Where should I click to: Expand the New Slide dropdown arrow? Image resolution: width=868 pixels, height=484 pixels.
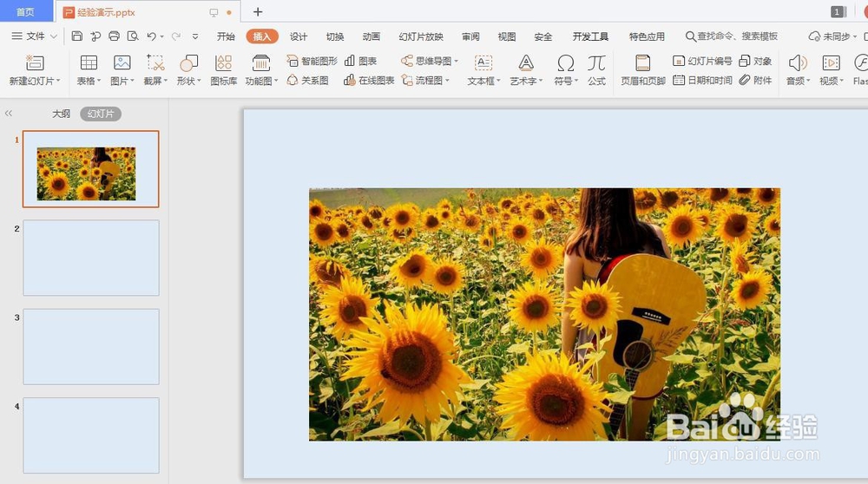tap(58, 81)
